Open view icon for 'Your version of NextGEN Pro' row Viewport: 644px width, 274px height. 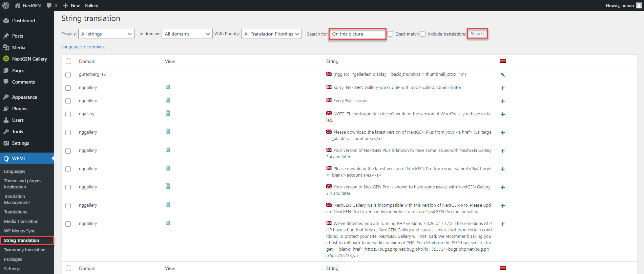pos(168,186)
